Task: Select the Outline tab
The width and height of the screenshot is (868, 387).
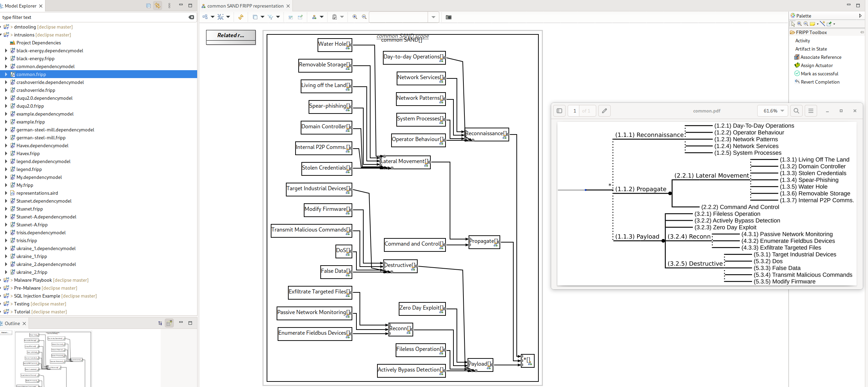Action: 12,323
